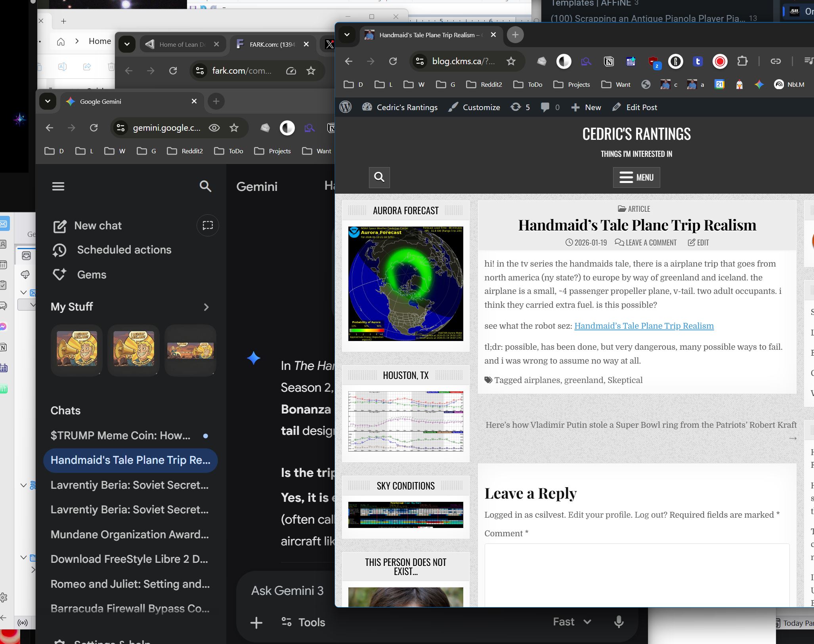Click the Aurora Forecast map image

pos(405,283)
